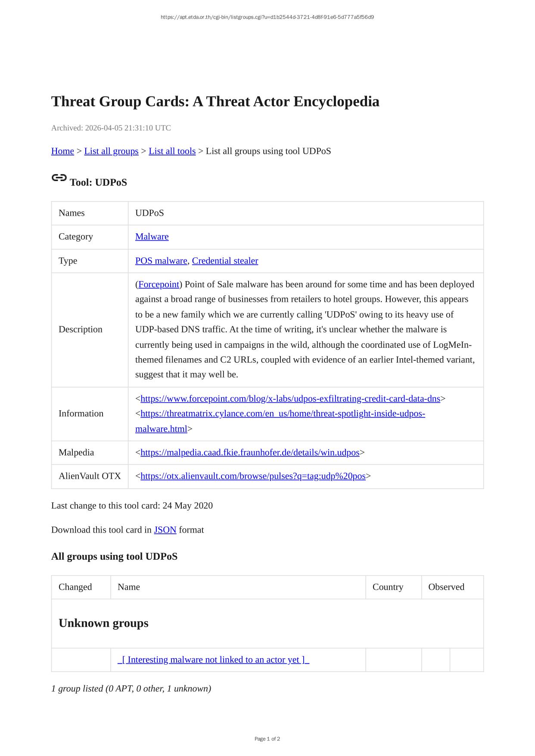Screen dimensions: 535x756
Task: Visit the Forcepoint blog UDPoS article URL
Action: 290,399
